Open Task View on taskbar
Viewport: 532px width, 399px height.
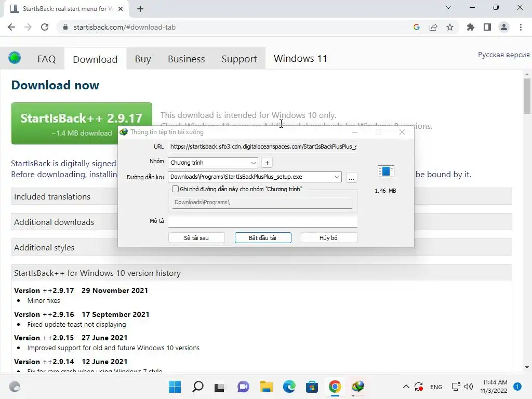220,387
